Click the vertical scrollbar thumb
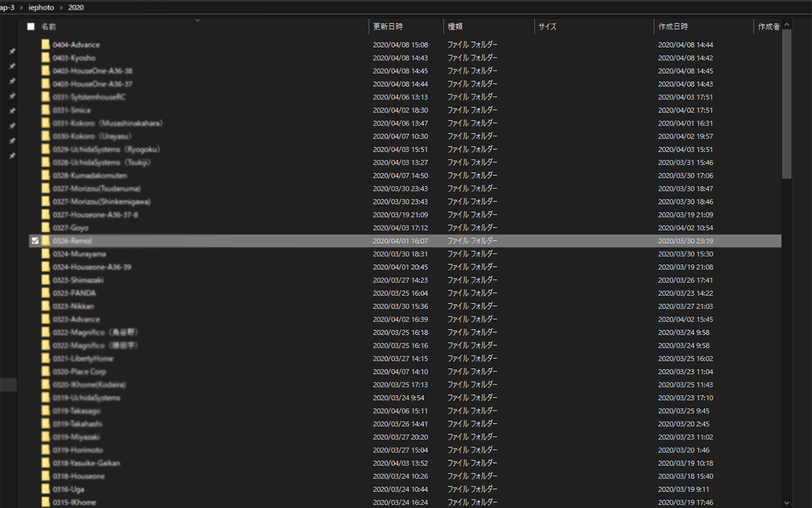Screen dimensions: 812x508 pos(787,104)
